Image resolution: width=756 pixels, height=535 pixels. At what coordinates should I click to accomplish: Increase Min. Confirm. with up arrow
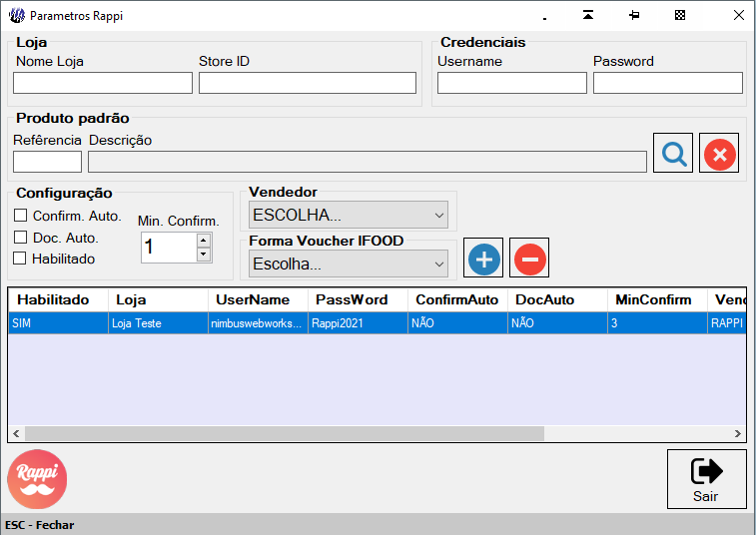click(x=204, y=240)
